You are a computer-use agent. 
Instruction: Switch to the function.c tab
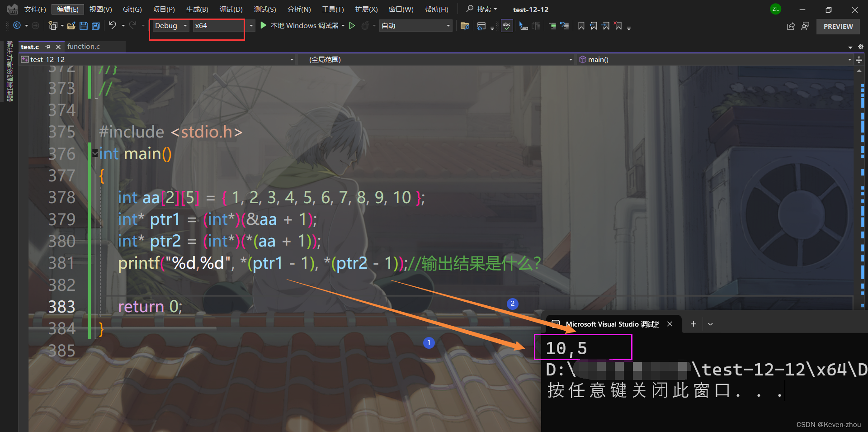(84, 47)
